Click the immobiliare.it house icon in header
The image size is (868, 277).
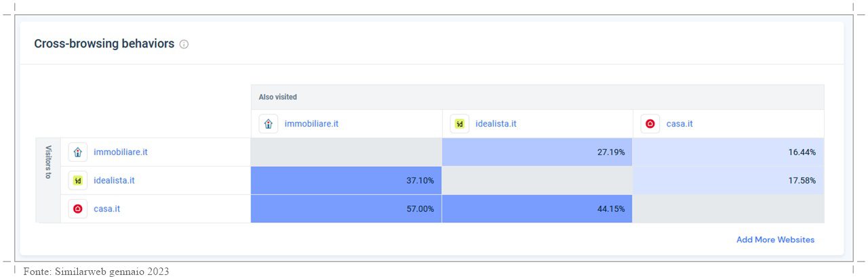pos(269,124)
